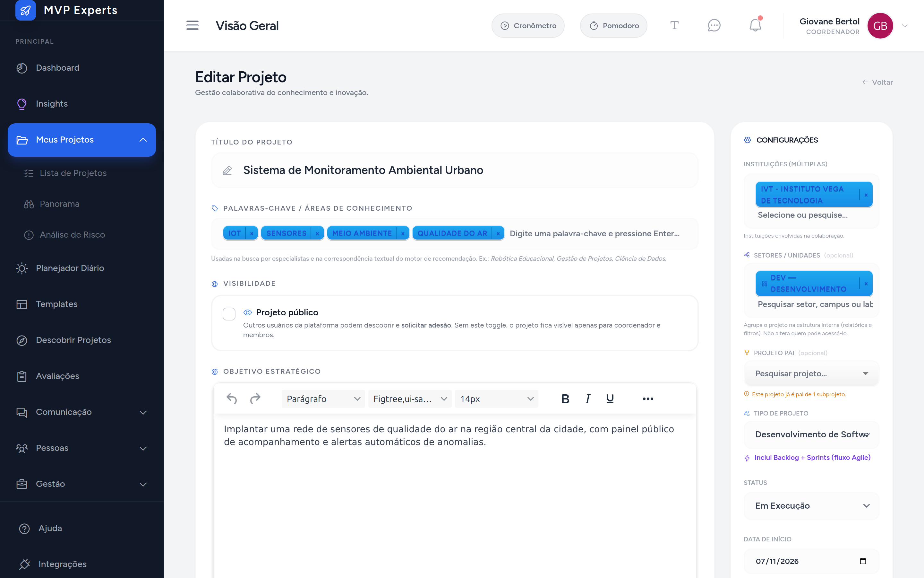Expand the Pessoas menu
Viewport: 924px width, 578px height.
click(x=143, y=448)
